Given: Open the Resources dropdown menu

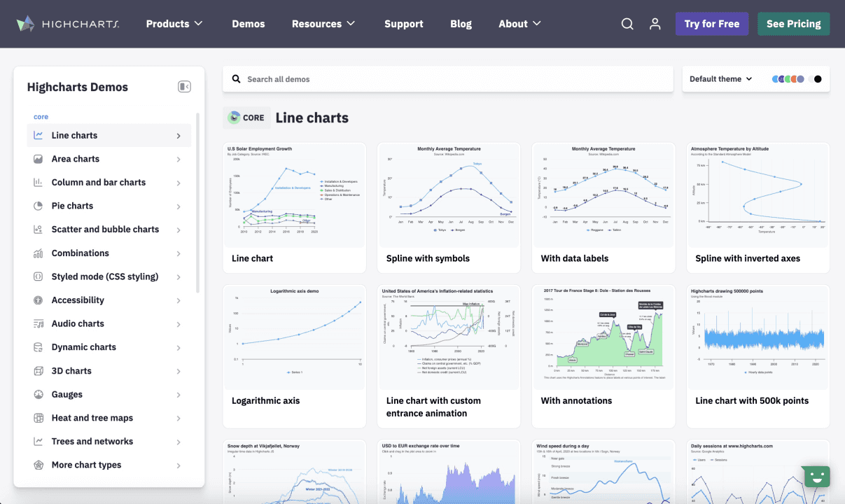Looking at the screenshot, I should (x=323, y=24).
